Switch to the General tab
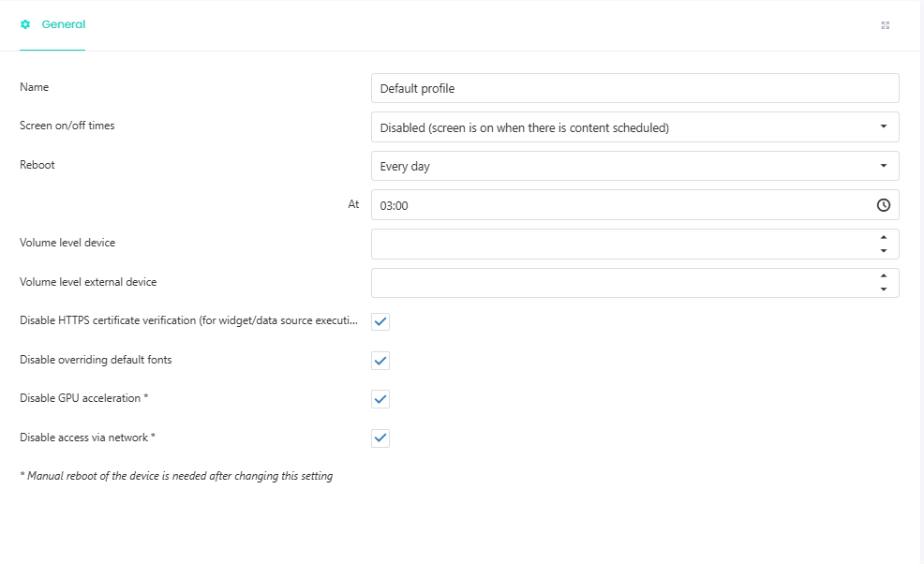924x564 pixels. (x=52, y=24)
